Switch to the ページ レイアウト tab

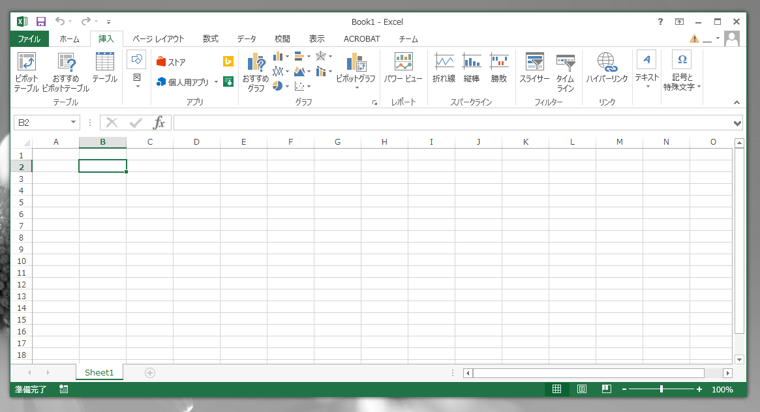pyautogui.click(x=158, y=39)
